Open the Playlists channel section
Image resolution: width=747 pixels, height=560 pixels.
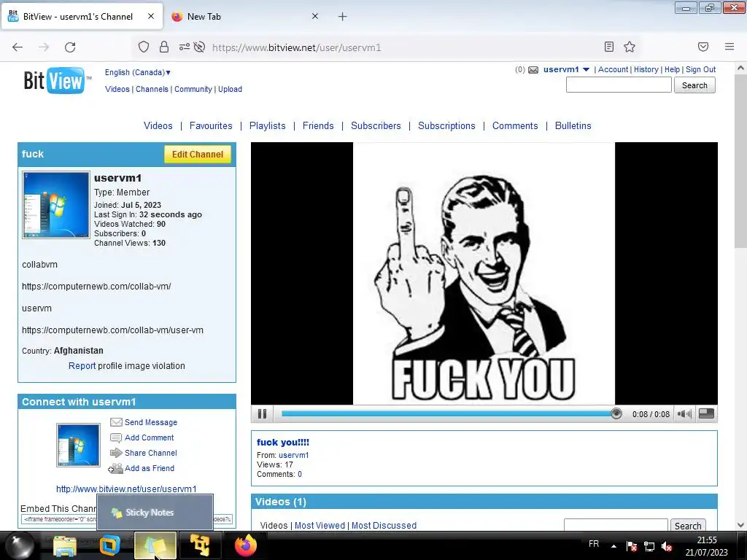267,125
